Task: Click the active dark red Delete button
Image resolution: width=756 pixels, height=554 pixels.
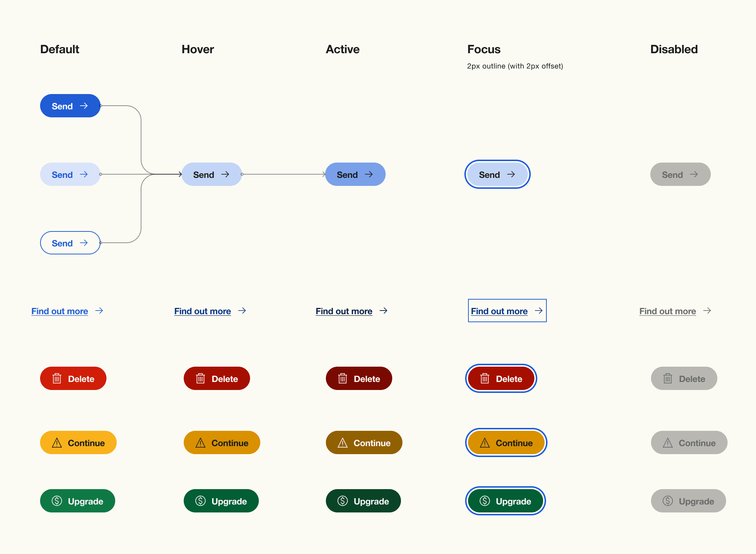Action: point(358,379)
